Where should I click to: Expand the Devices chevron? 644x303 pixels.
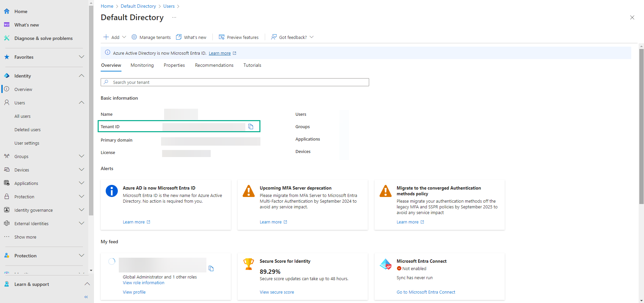pyautogui.click(x=82, y=170)
